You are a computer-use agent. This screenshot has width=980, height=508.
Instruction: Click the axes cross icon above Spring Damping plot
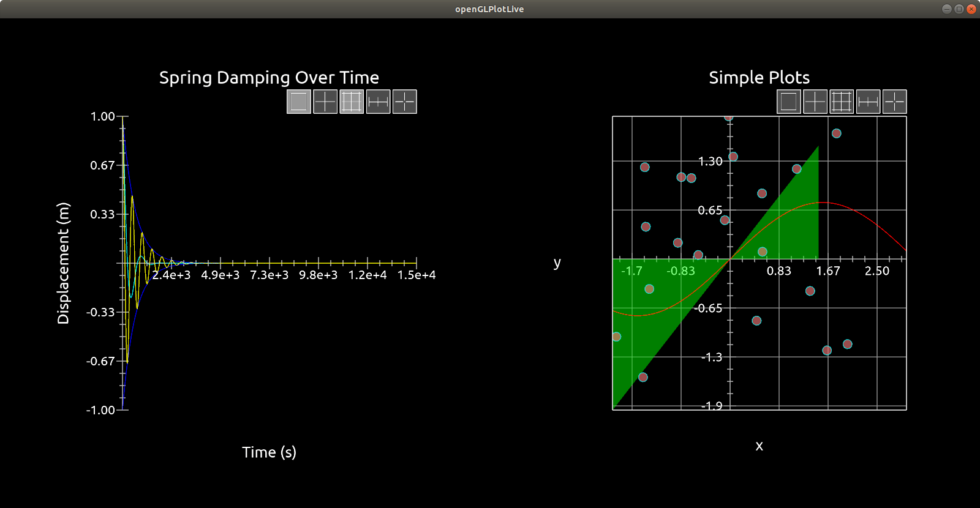325,102
